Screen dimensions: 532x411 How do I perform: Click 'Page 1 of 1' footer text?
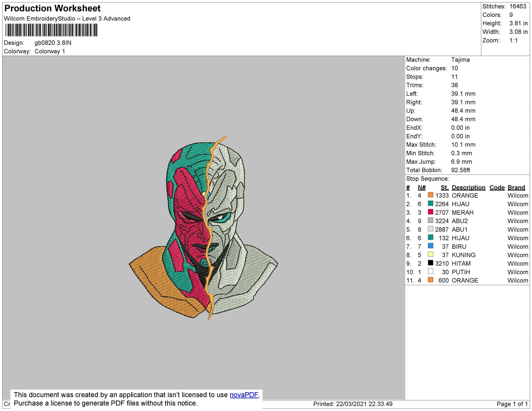pos(512,404)
